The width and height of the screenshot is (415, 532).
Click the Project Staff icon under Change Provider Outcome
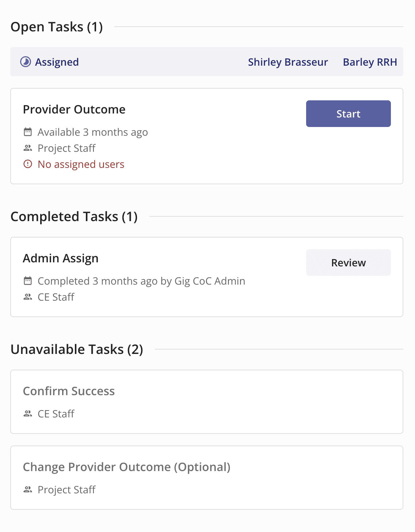point(28,490)
